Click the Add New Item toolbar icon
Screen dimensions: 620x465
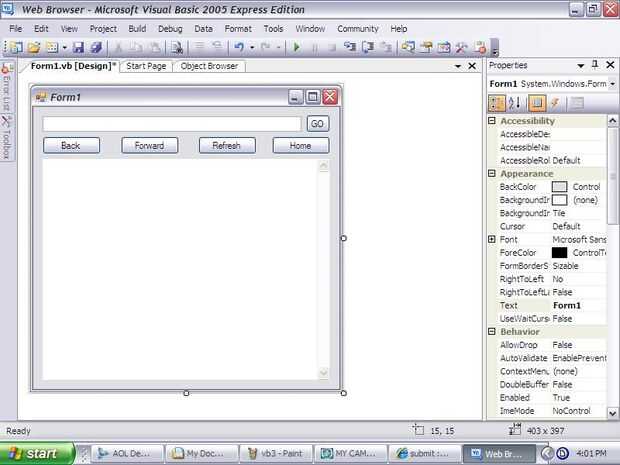point(52,47)
